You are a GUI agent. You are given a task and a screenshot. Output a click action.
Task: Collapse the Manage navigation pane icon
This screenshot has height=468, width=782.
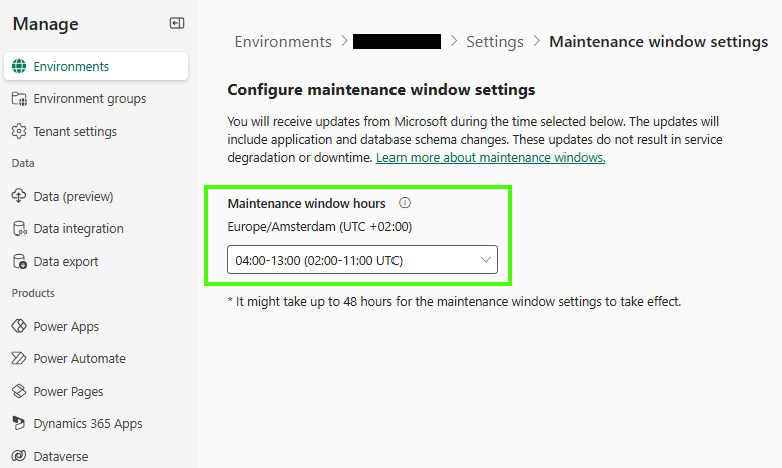(x=177, y=23)
